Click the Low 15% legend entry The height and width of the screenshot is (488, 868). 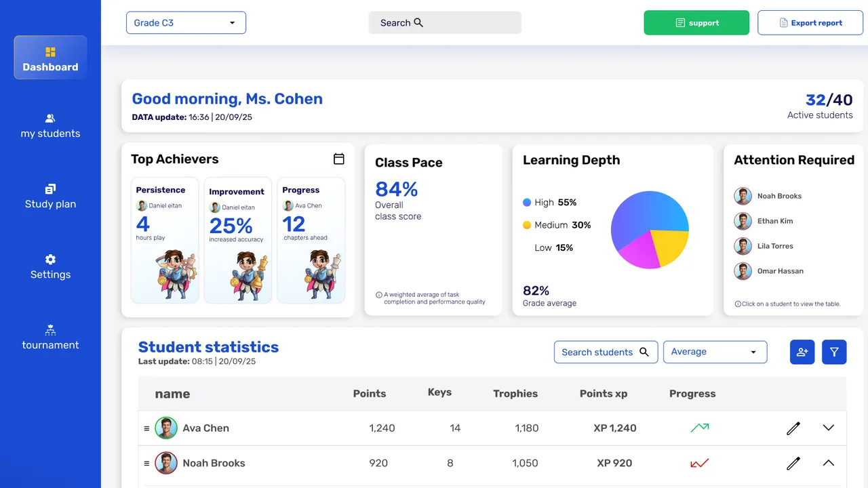point(553,247)
